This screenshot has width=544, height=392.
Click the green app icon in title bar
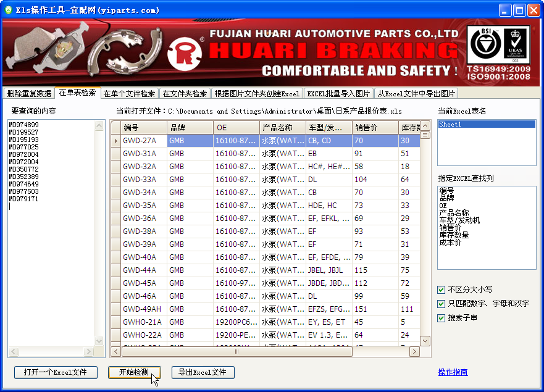[8, 10]
